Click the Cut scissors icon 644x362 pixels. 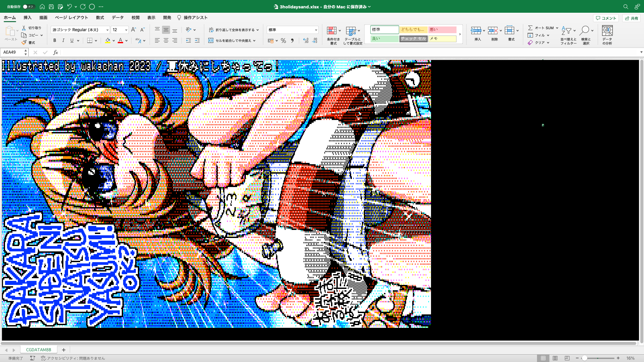point(24,28)
